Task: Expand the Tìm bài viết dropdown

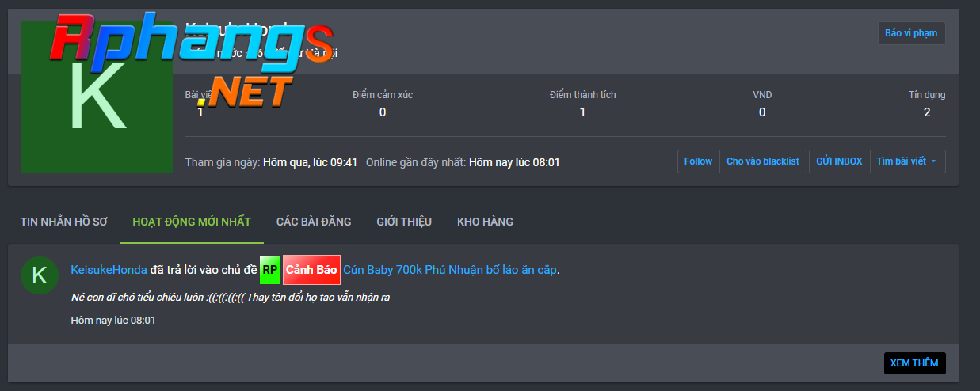Action: (907, 161)
